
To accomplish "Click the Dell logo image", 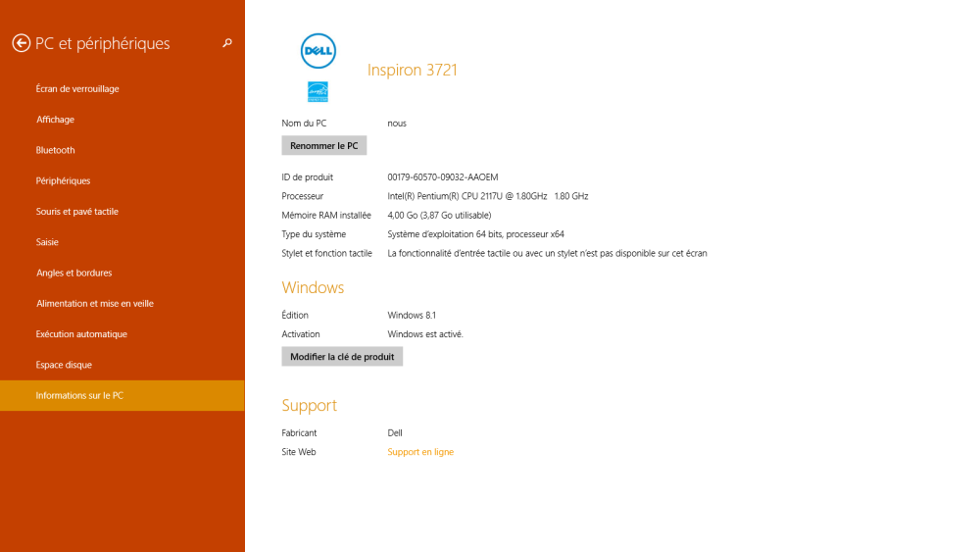I will 318,51.
